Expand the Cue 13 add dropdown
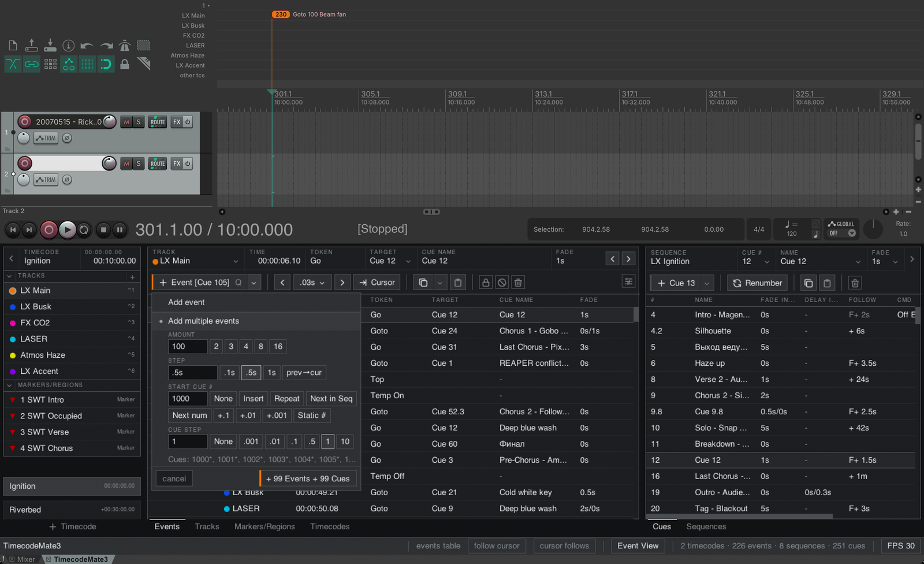 click(706, 283)
